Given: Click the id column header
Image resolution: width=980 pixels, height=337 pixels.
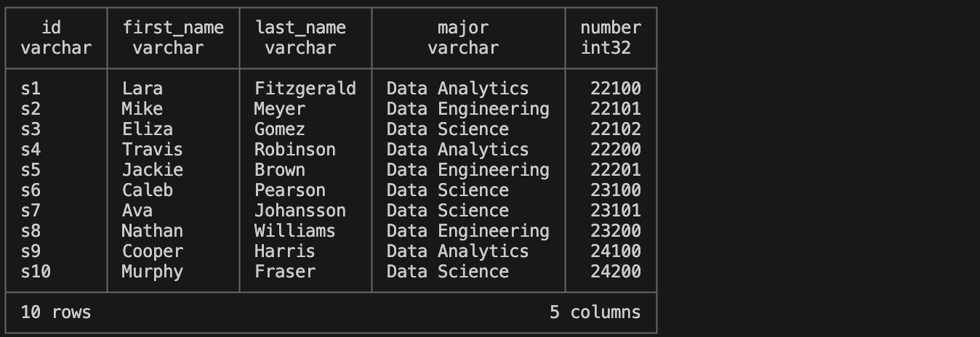Looking at the screenshot, I should pyautogui.click(x=51, y=28).
